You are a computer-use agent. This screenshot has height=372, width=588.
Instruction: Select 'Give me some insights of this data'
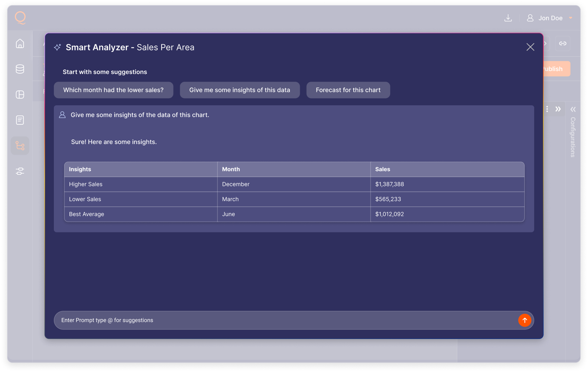point(239,90)
